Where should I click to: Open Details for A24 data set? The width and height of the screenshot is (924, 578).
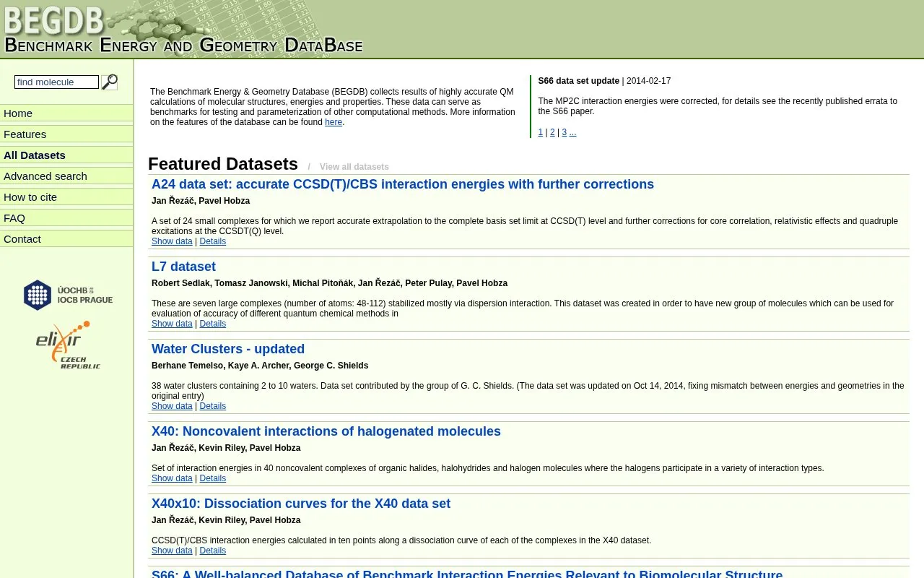213,241
